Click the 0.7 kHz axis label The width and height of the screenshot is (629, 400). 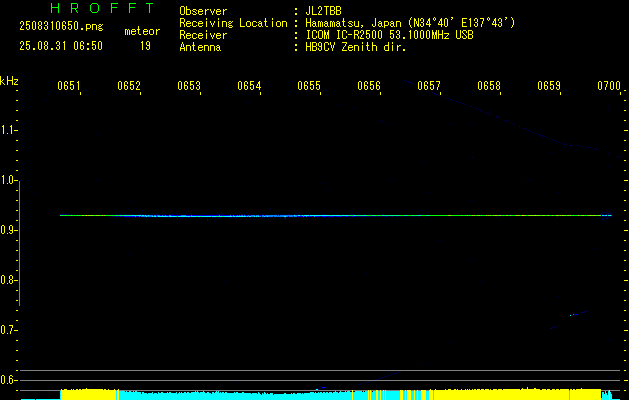[x=8, y=330]
